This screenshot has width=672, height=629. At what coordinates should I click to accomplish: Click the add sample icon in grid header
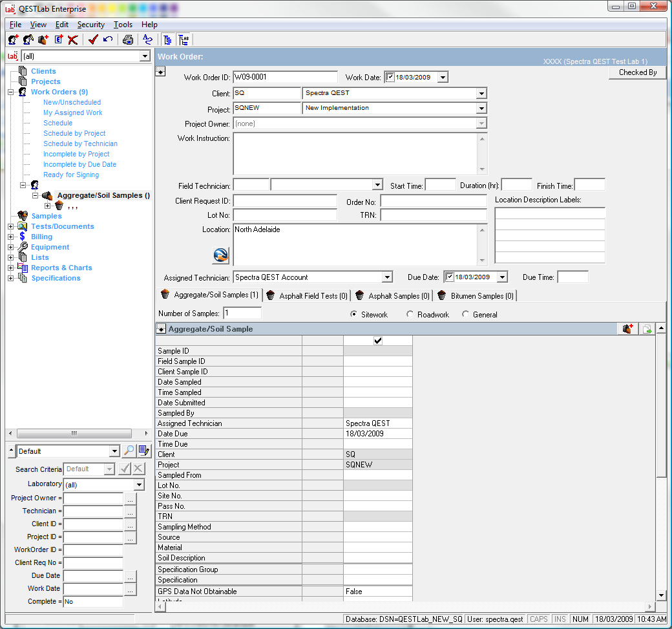[x=627, y=329]
